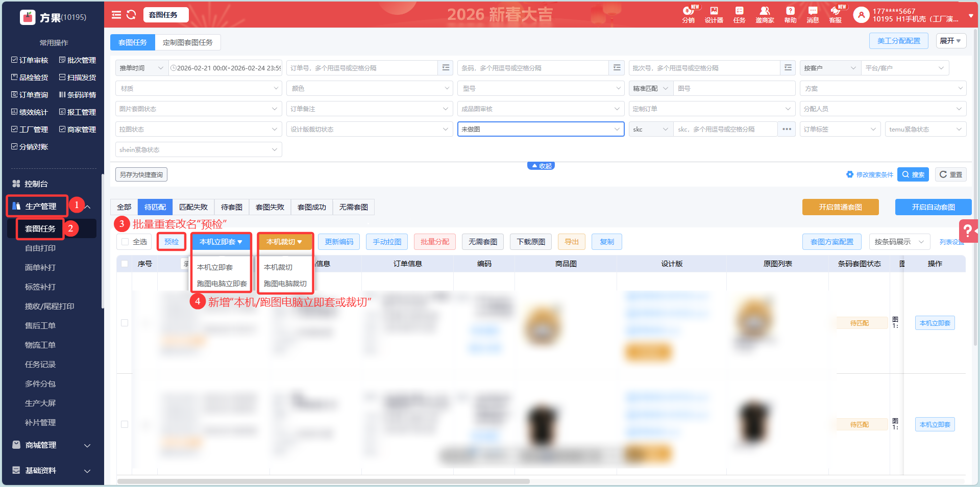Click the blue 开启自动套图 button
The image size is (980, 487).
click(x=934, y=207)
